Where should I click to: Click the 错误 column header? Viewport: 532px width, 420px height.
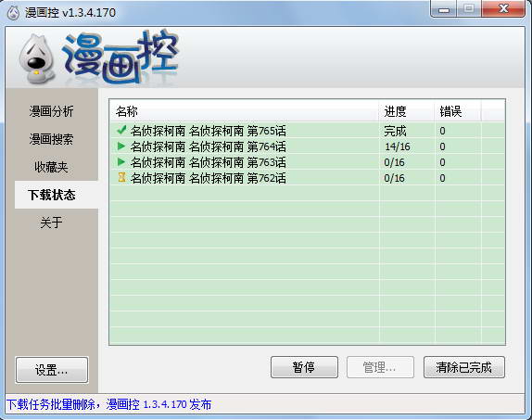click(458, 111)
